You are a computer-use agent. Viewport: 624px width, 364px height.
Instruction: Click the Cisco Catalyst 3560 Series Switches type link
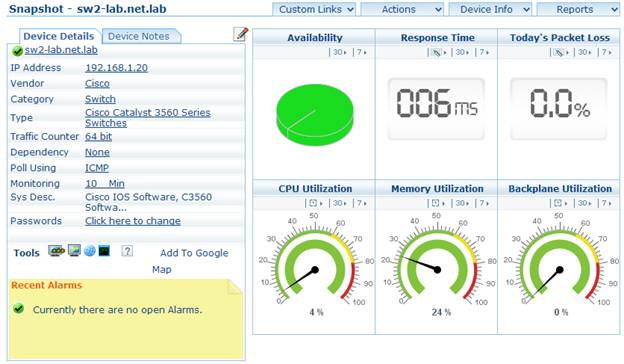(x=148, y=118)
